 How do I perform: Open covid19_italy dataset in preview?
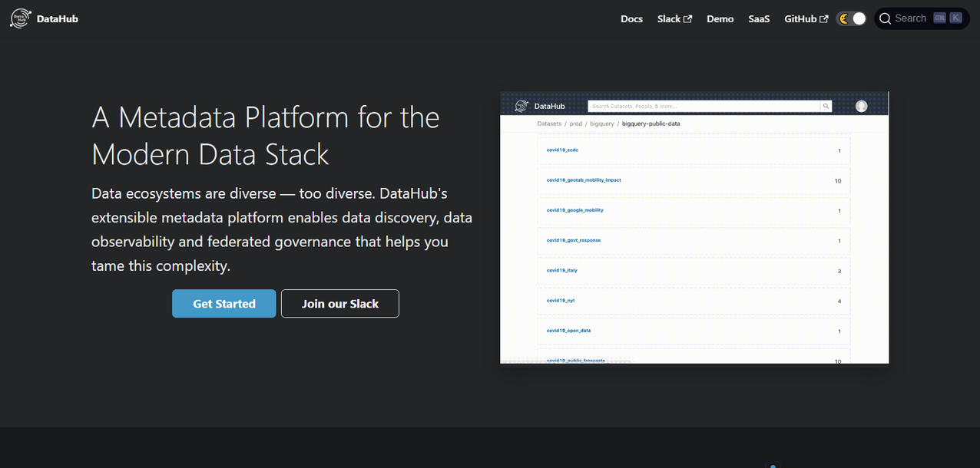562,271
